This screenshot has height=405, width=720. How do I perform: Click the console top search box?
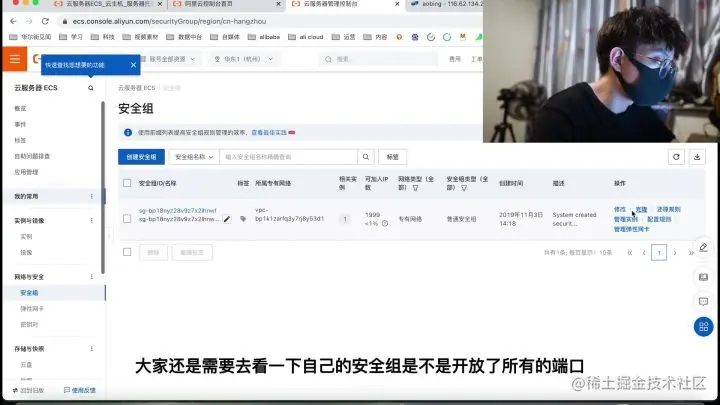click(379, 59)
